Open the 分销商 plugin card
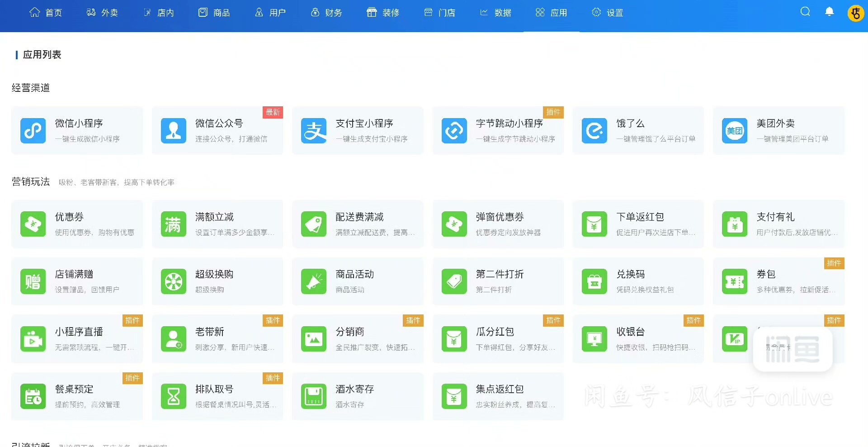Viewport: 868px width, 447px height. (x=358, y=339)
